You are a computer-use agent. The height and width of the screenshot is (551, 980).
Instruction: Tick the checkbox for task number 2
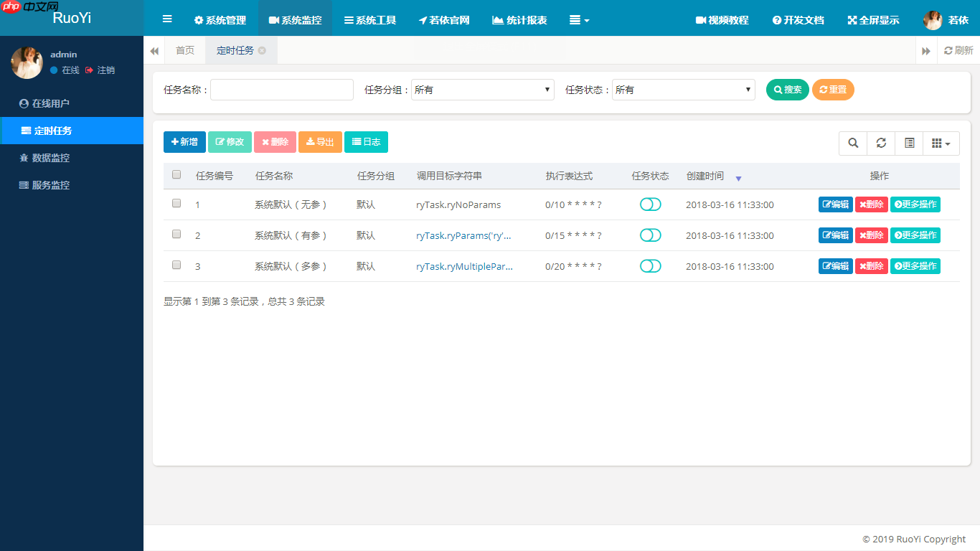pos(176,235)
